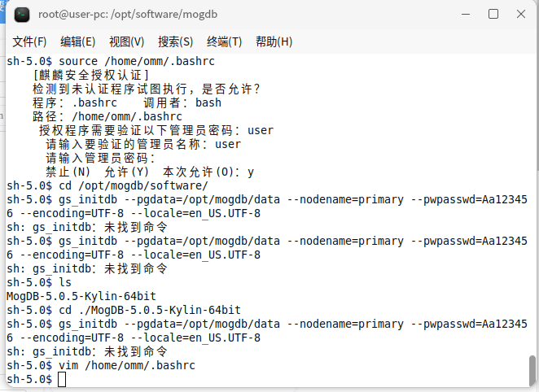Screen dimensions: 539x392
Task: Close the terminal window
Action: (x=521, y=15)
